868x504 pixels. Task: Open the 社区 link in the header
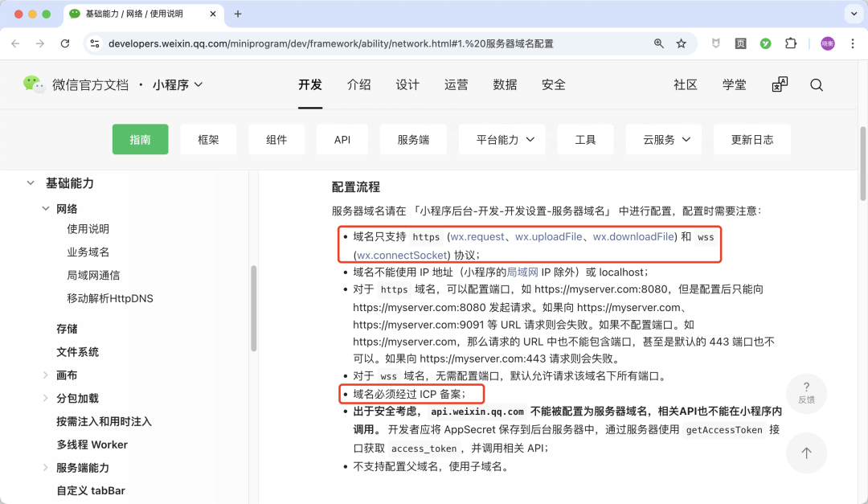coord(686,84)
